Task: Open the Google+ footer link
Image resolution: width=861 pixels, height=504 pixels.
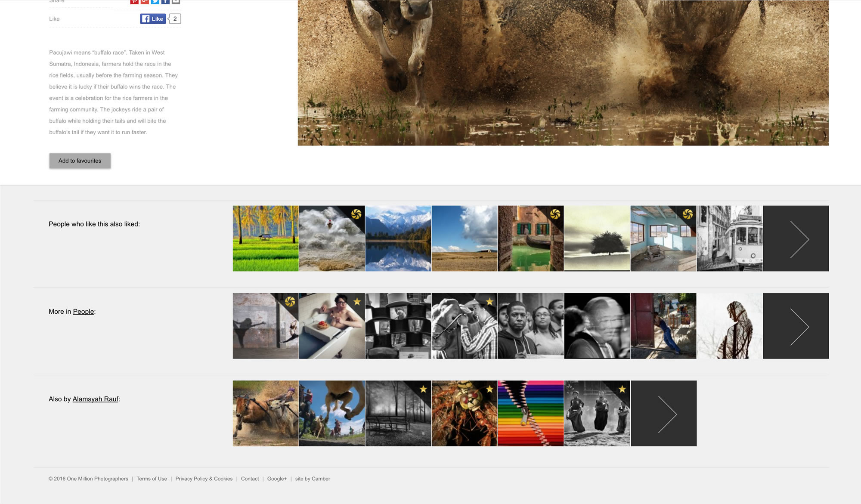Action: point(277,479)
